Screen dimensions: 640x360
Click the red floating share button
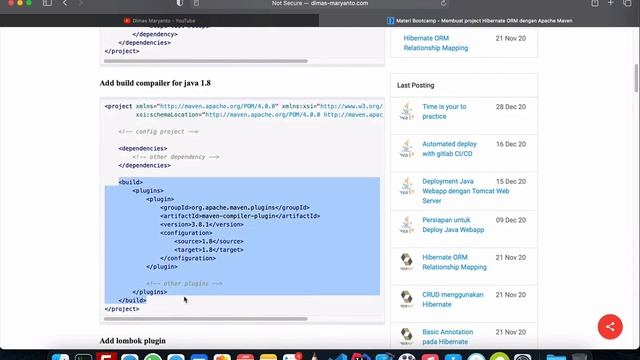point(610,327)
